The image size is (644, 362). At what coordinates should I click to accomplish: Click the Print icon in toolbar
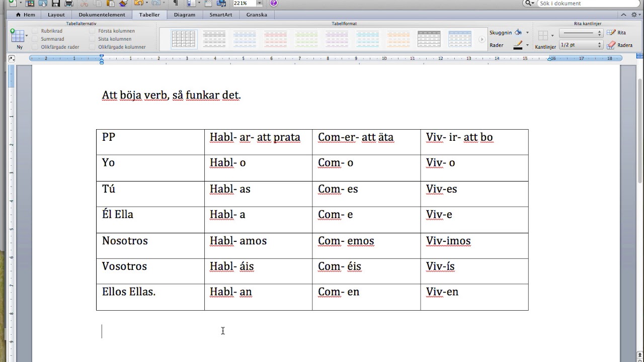[x=69, y=3]
